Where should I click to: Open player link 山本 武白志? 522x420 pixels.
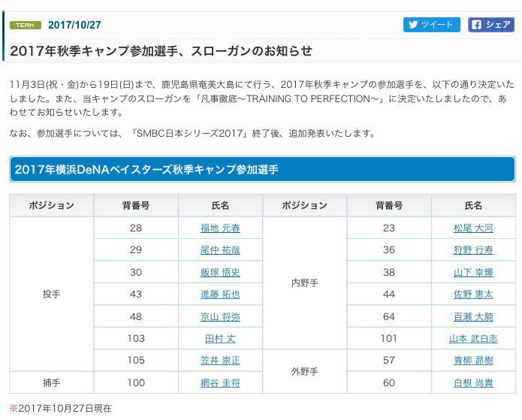coord(473,339)
